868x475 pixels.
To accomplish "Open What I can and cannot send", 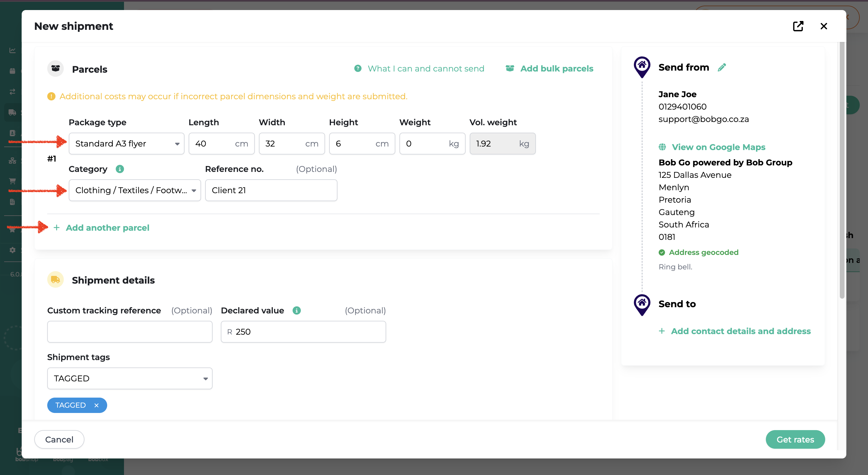I will click(425, 69).
